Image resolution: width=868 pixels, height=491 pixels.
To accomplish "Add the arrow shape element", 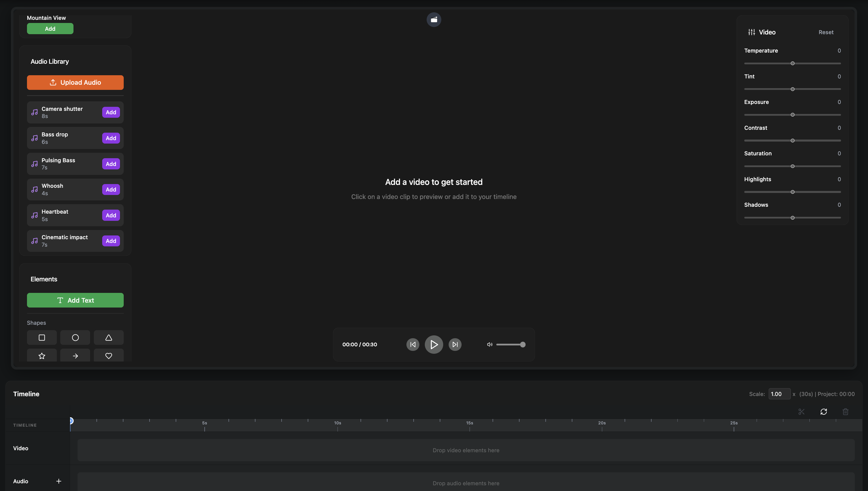I will pos(75,356).
